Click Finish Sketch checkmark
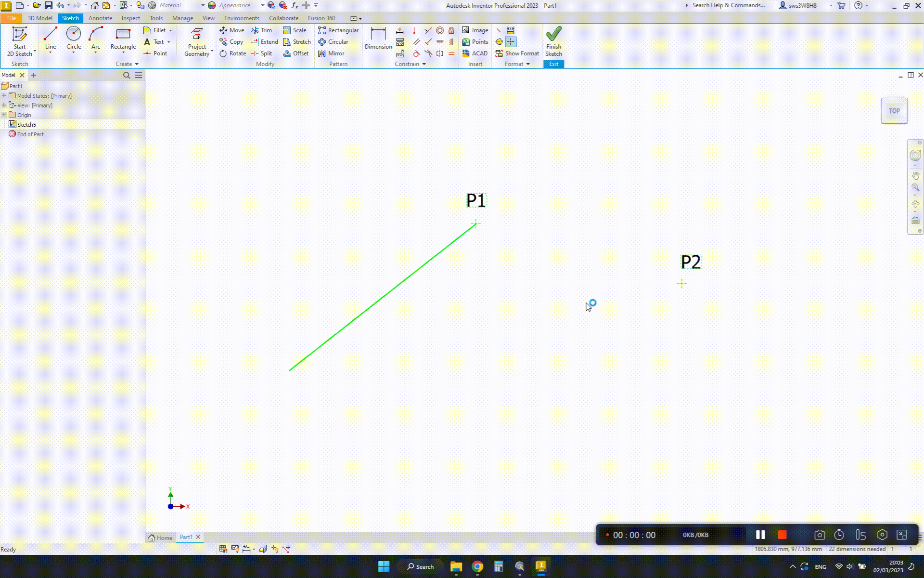The width and height of the screenshot is (924, 578). coord(553,34)
